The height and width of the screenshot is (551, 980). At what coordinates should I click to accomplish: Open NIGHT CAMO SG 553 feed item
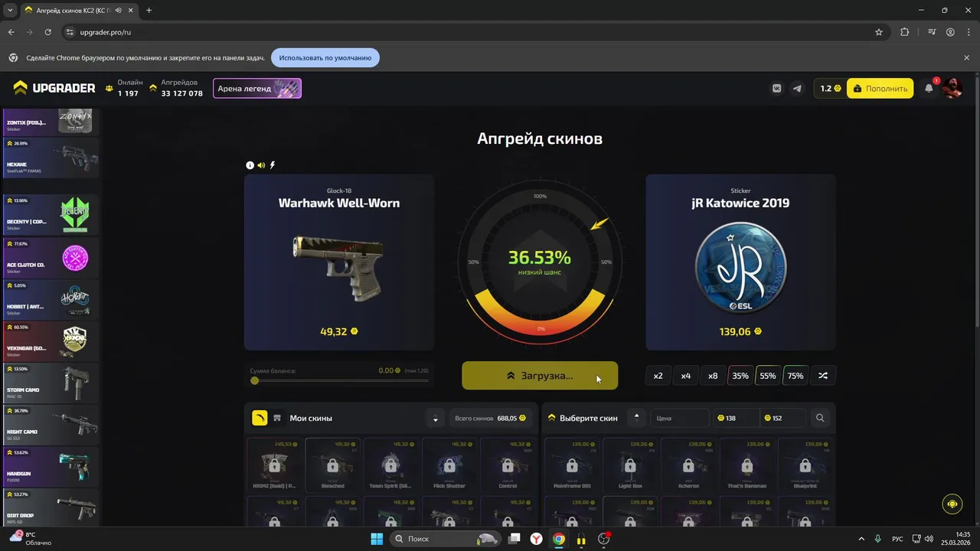[x=51, y=425]
